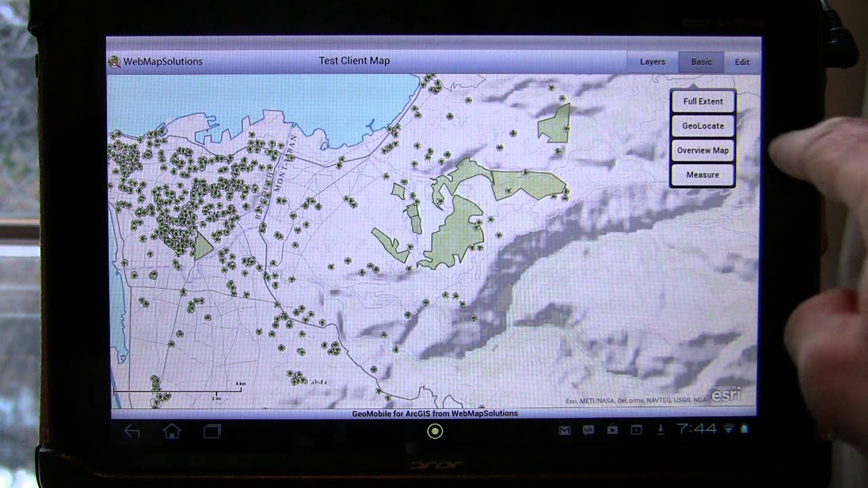Tap the center circle indicator icon

coord(435,431)
